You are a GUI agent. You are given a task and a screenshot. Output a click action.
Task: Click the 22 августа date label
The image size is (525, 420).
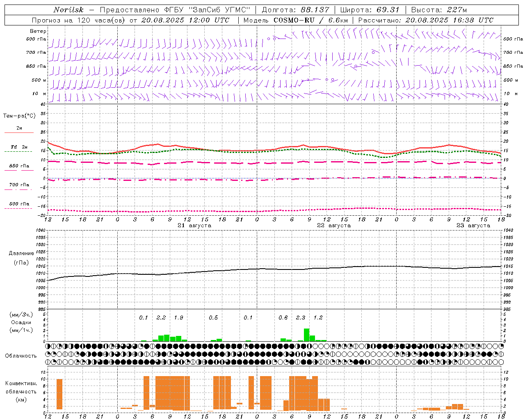click(334, 226)
